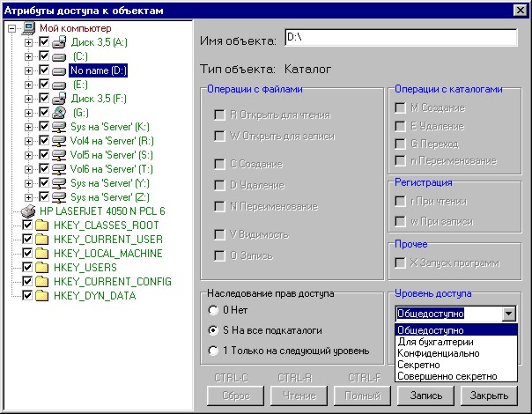Screen dimensions: 532x414
Task: Select the Мой компьютер label
Action: [76, 28]
